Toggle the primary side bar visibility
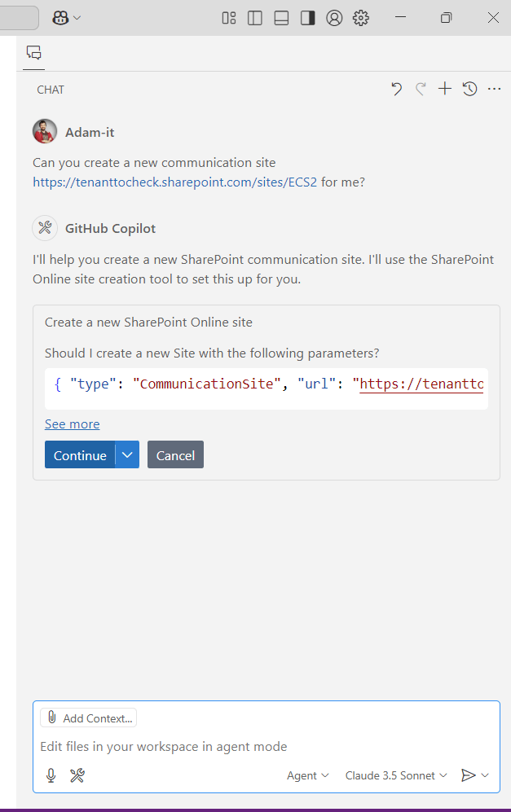511x812 pixels. [x=255, y=17]
